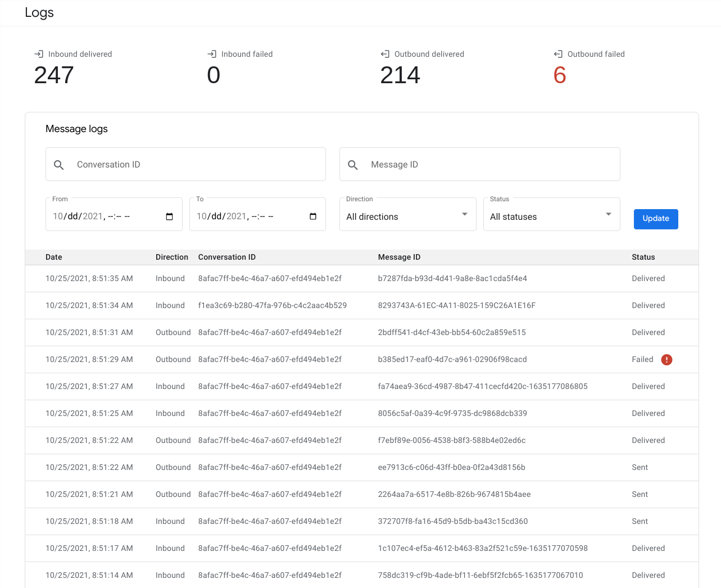The image size is (721, 588).
Task: Click the Logs page title
Action: tap(39, 12)
